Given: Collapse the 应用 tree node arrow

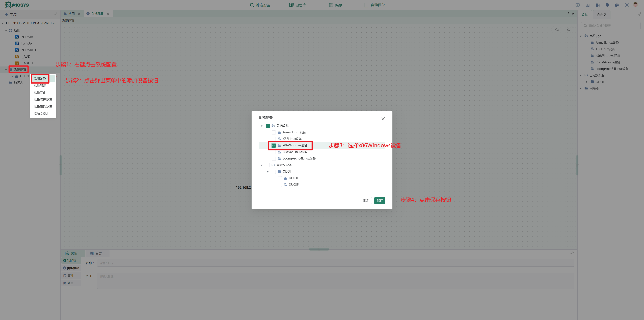Looking at the screenshot, I should (x=6, y=31).
